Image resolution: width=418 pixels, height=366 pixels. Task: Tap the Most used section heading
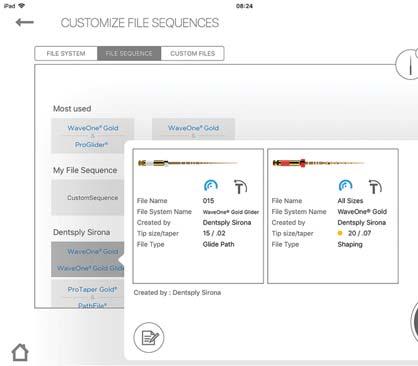point(72,109)
